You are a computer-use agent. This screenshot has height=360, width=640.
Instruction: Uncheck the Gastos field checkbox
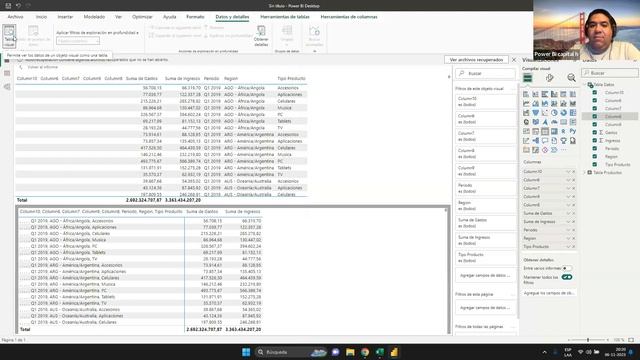click(x=595, y=132)
